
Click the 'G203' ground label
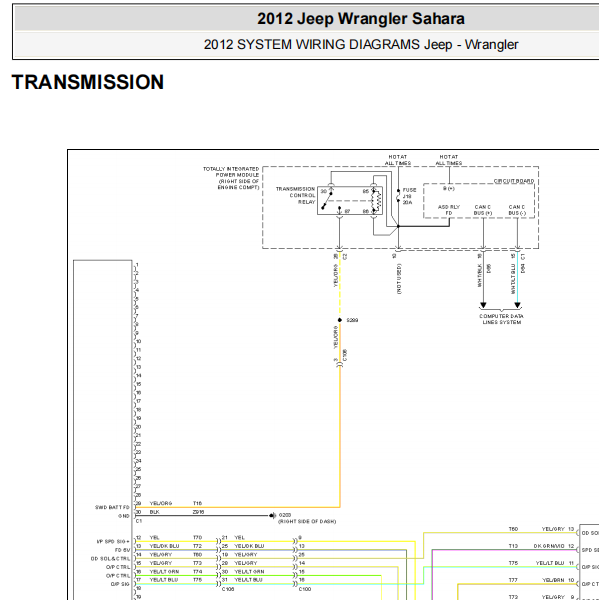coord(285,515)
